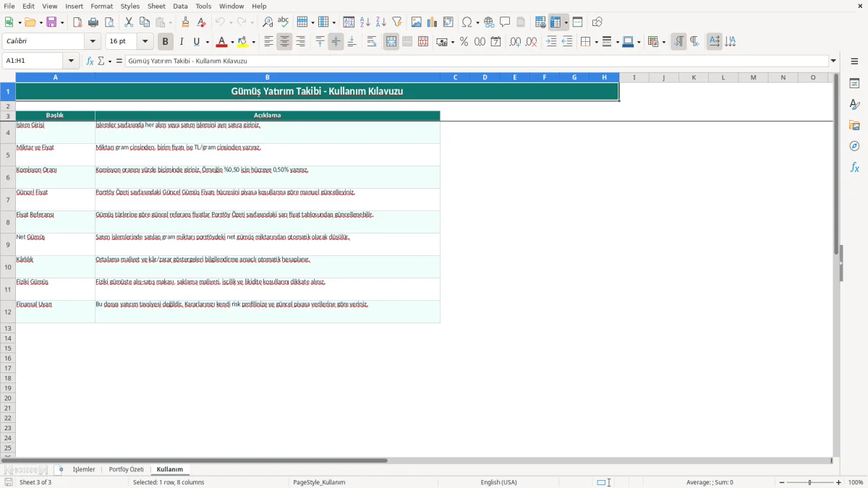This screenshot has height=488, width=868.
Task: Cut the selected cells
Action: (129, 22)
